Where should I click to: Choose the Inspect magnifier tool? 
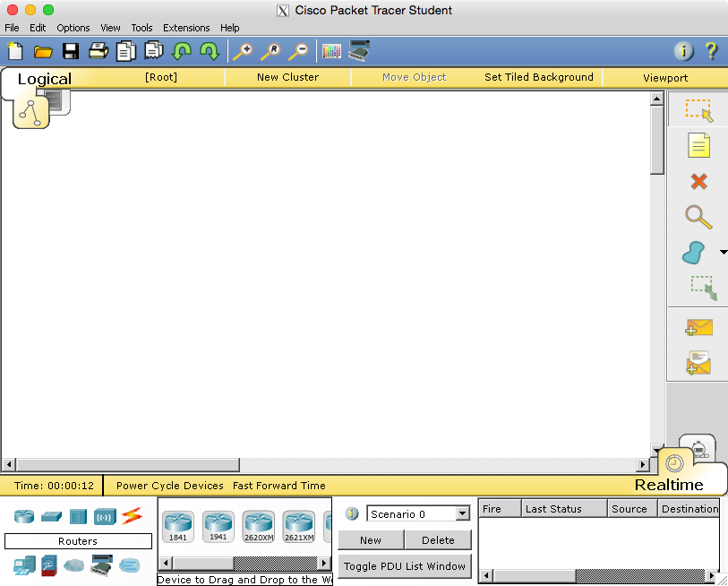(698, 217)
